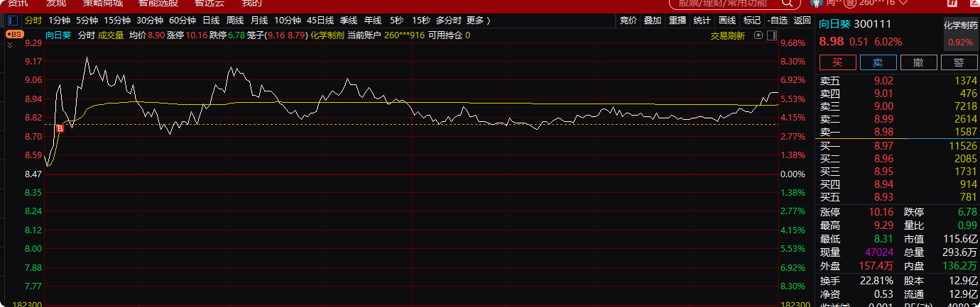The image size is (980, 307).
Task: Click the 成交量 label in chart header
Action: pyautogui.click(x=111, y=35)
